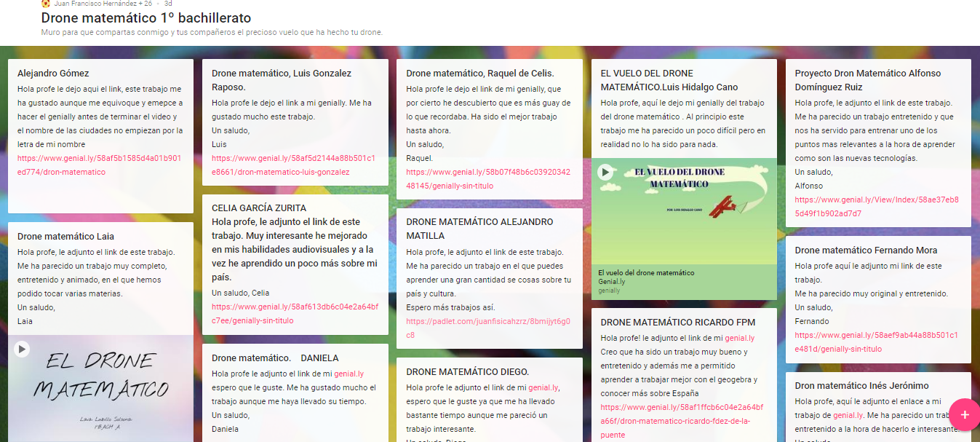Open Luis Gonzalez Raposo's genial.ly link

click(294, 165)
